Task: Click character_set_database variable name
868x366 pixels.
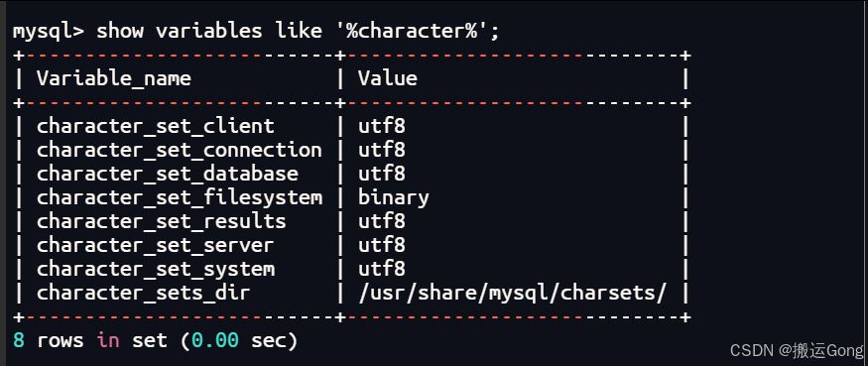Action: pos(168,174)
